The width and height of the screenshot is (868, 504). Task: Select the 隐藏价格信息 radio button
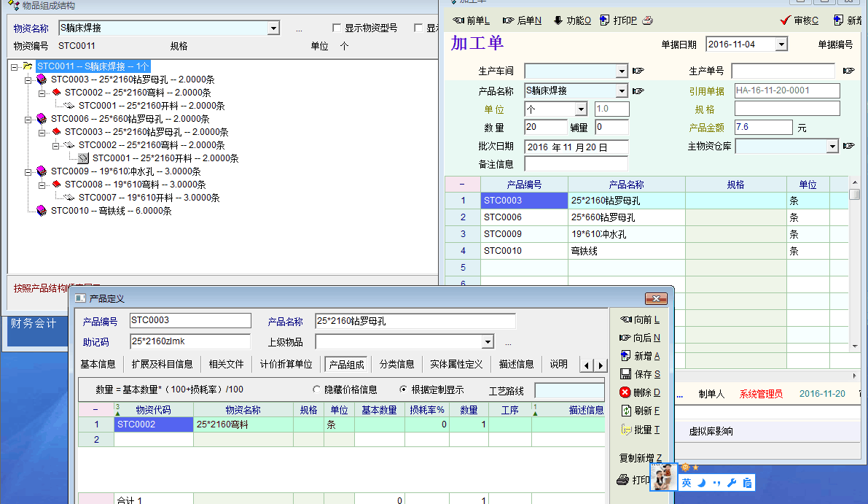[317, 389]
